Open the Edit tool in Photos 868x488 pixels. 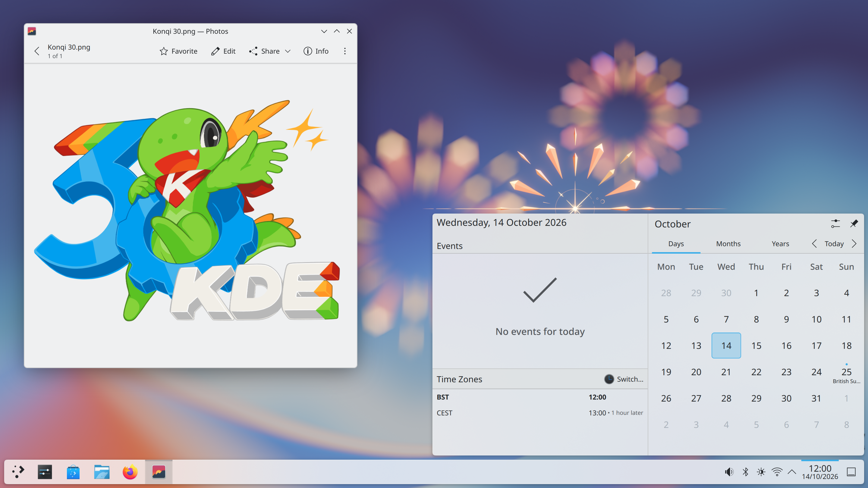(223, 51)
